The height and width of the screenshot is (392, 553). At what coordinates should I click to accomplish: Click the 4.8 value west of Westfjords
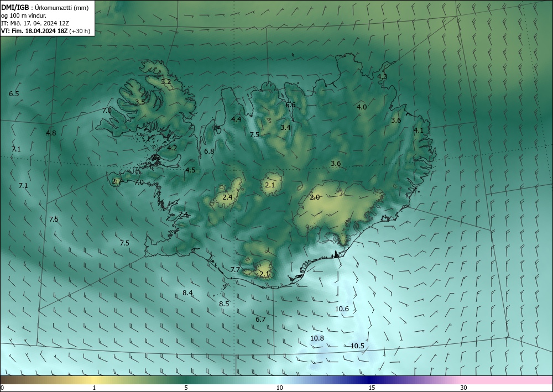pyautogui.click(x=51, y=133)
